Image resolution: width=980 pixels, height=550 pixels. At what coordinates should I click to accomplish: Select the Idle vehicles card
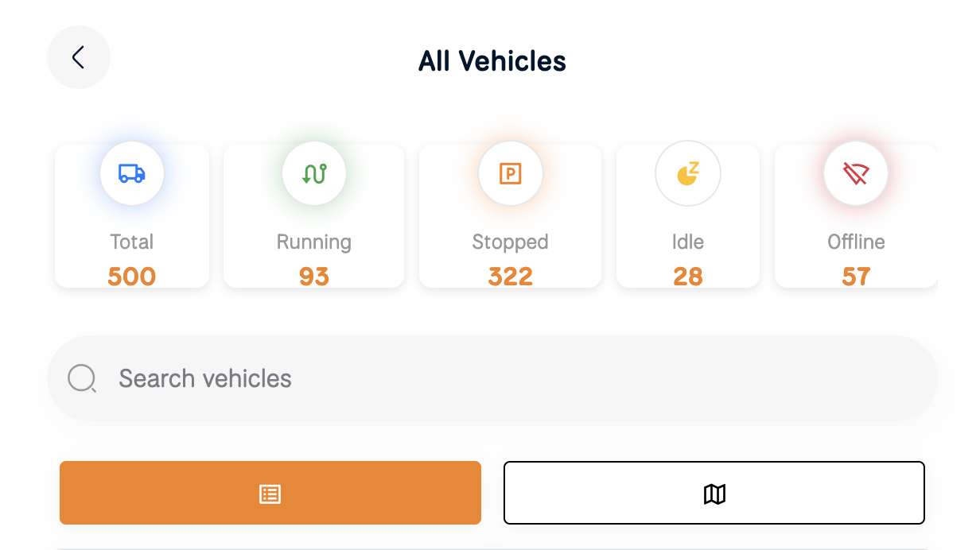point(687,215)
